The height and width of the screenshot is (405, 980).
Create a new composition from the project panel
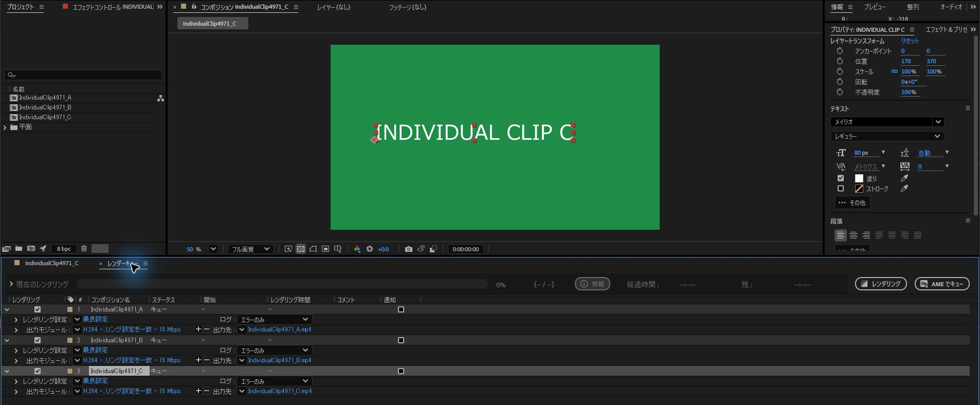pyautogui.click(x=31, y=249)
